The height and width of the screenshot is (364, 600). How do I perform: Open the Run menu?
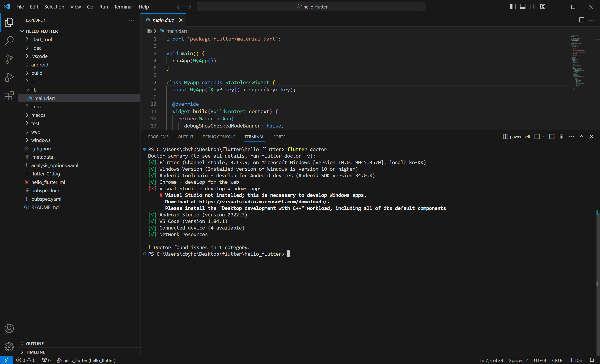coord(103,7)
